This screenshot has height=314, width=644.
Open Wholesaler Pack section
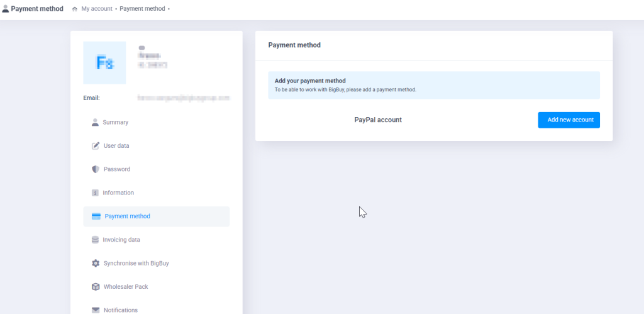coord(126,287)
